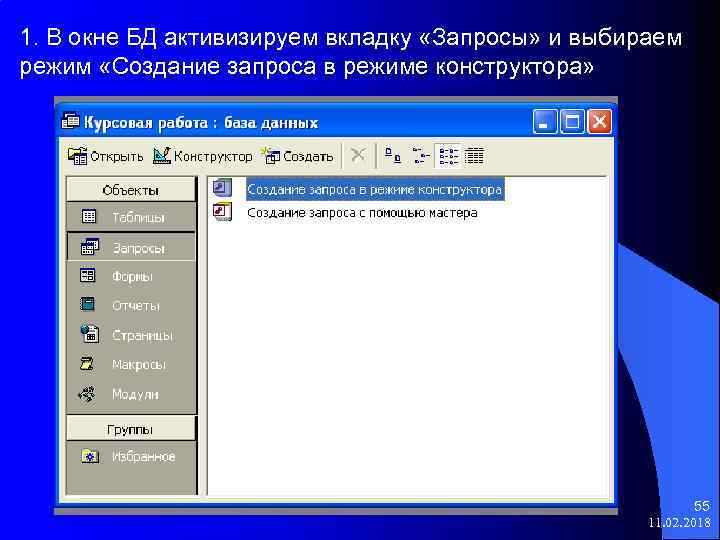Viewport: 720px width, 540px height.
Task: Click the Конструктор toolbar button
Action: (x=202, y=156)
